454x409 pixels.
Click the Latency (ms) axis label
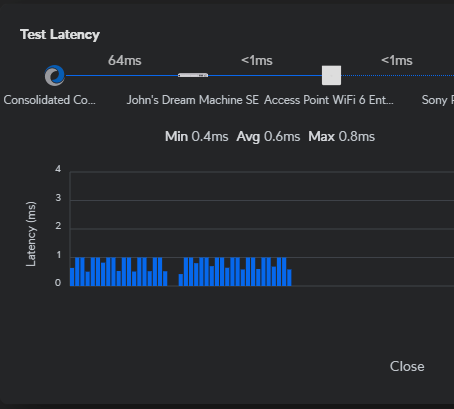pyautogui.click(x=31, y=234)
